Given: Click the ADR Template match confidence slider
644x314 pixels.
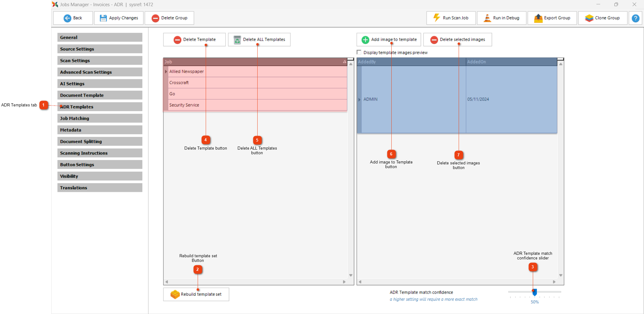Looking at the screenshot, I should pos(534,292).
